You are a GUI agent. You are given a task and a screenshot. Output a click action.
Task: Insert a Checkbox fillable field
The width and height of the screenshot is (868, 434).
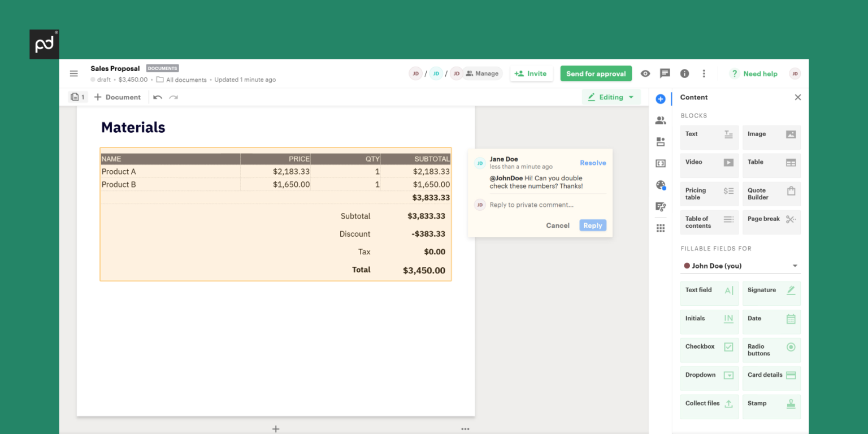click(709, 350)
